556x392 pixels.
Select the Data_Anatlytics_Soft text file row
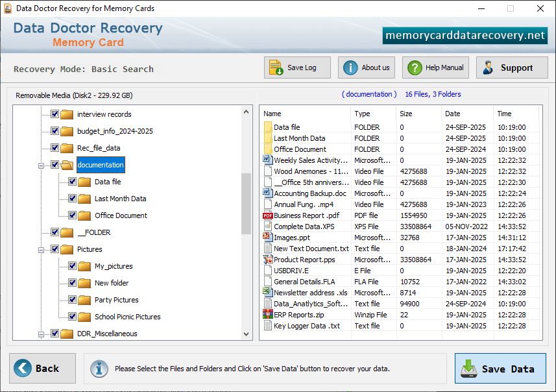tap(401, 304)
